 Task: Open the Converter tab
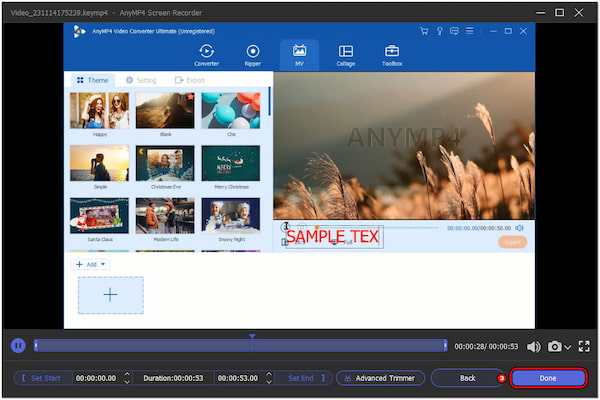pos(207,56)
